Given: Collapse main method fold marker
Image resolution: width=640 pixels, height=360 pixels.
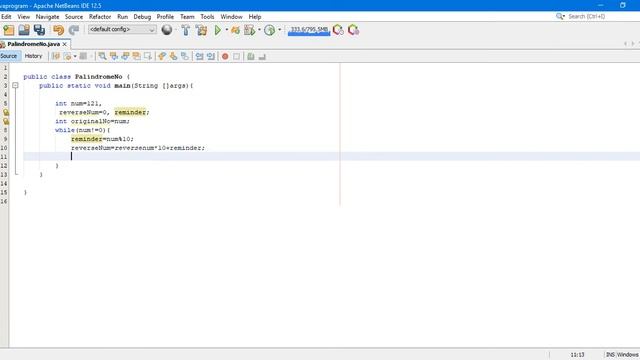Looking at the screenshot, I should (x=15, y=86).
